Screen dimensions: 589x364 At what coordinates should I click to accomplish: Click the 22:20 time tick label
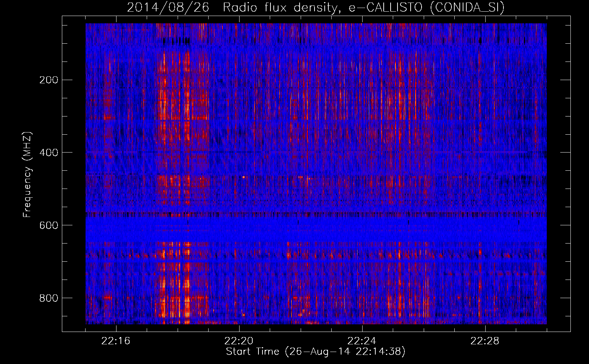coord(239,341)
